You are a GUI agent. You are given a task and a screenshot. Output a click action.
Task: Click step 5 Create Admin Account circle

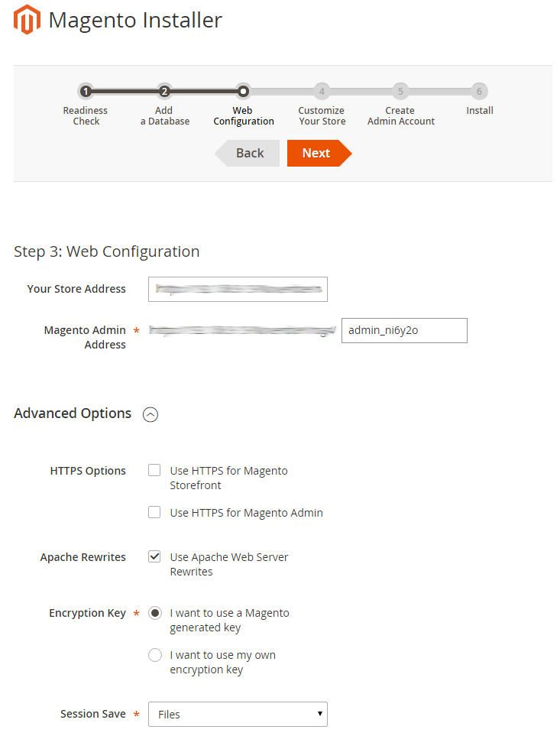[400, 91]
